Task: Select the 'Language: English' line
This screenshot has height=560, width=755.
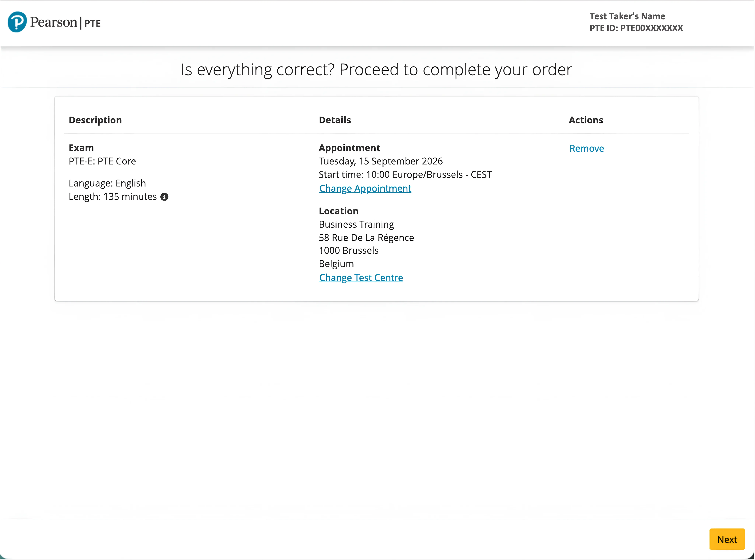Action: (x=107, y=183)
